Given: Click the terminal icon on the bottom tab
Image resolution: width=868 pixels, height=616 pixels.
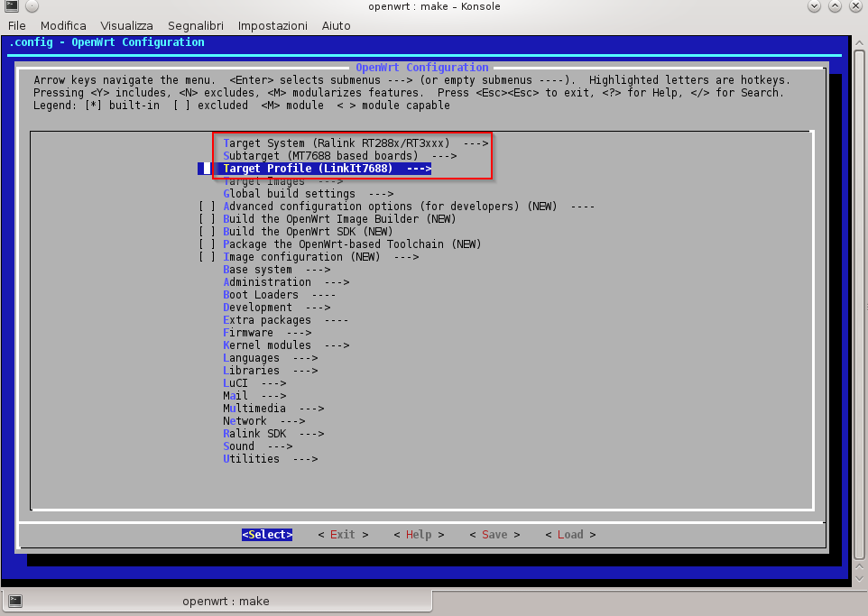Looking at the screenshot, I should click(15, 601).
